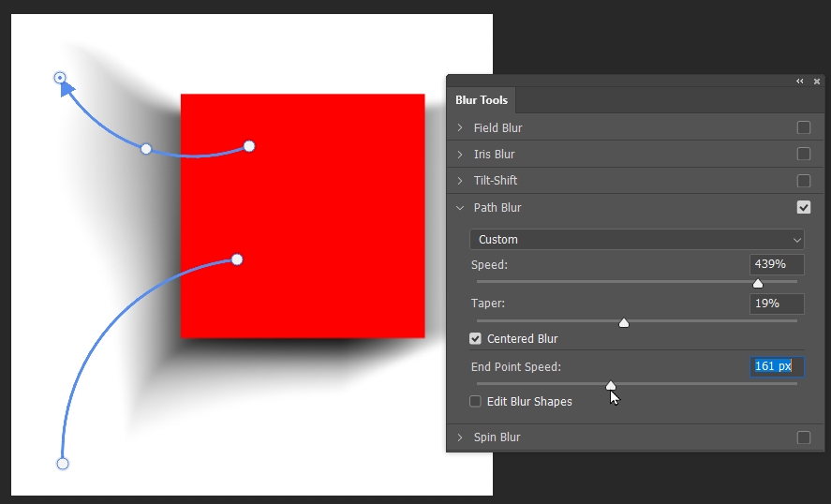Click the Taper percentage input field

pyautogui.click(x=777, y=304)
